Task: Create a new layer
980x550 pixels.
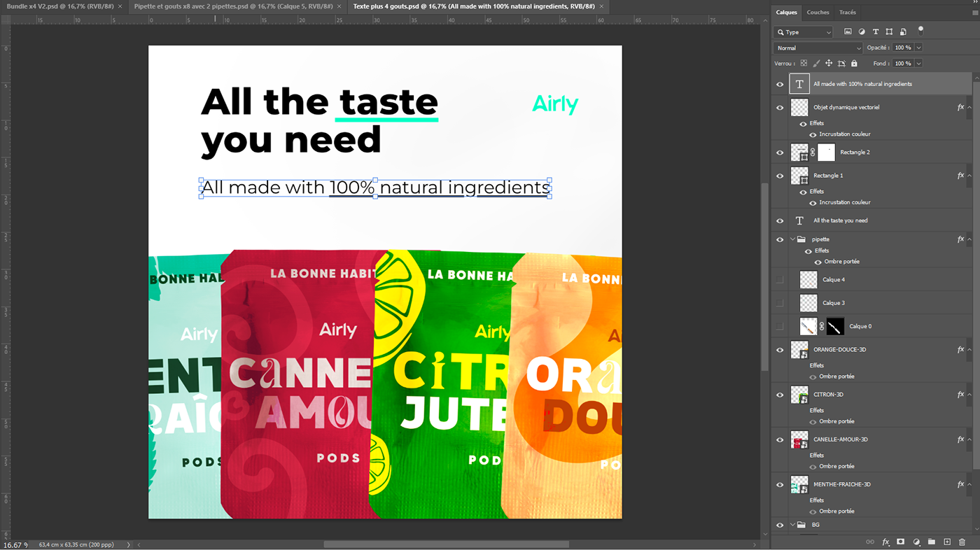Action: click(947, 542)
